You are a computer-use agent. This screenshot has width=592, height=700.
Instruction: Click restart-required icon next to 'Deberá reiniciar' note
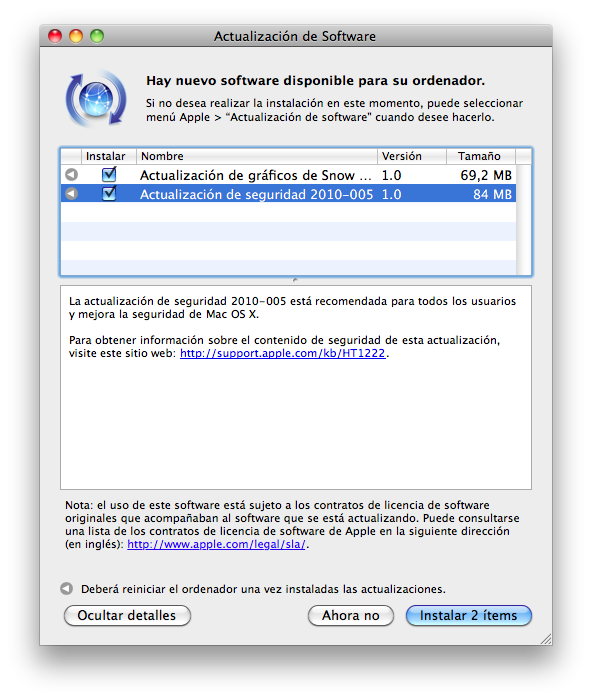tap(67, 589)
